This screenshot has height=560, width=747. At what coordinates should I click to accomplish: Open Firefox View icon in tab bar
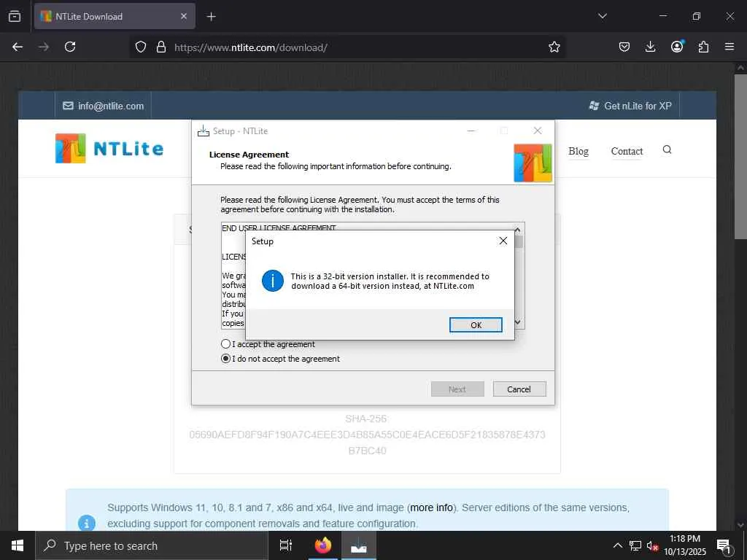click(x=15, y=16)
